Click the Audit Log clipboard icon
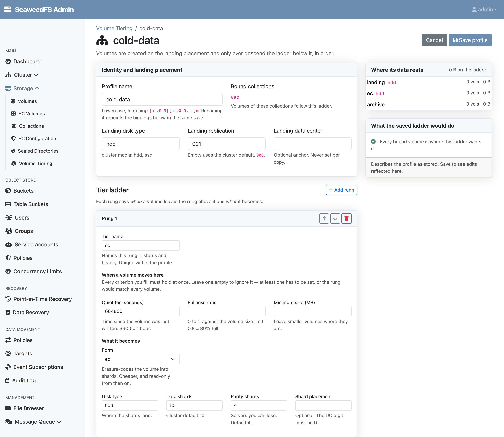This screenshot has height=437, width=504. 8,380
